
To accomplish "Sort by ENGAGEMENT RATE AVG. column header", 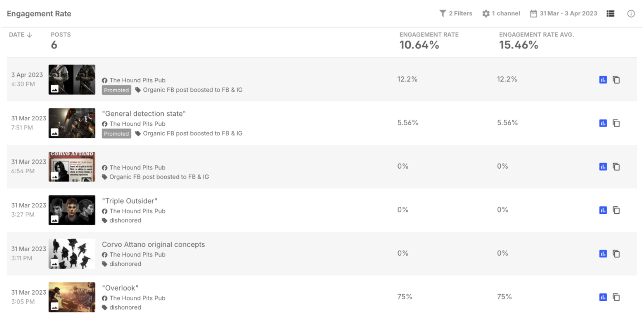I will click(536, 34).
